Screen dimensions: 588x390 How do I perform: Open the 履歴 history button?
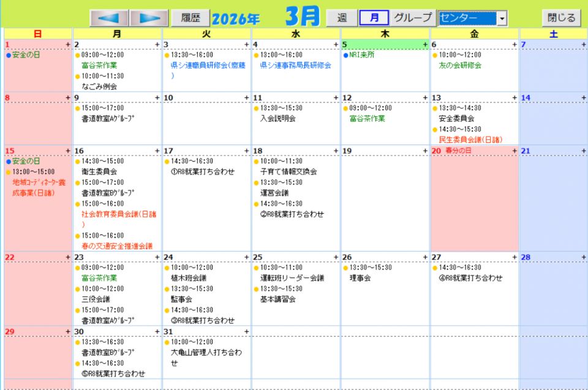coord(190,18)
